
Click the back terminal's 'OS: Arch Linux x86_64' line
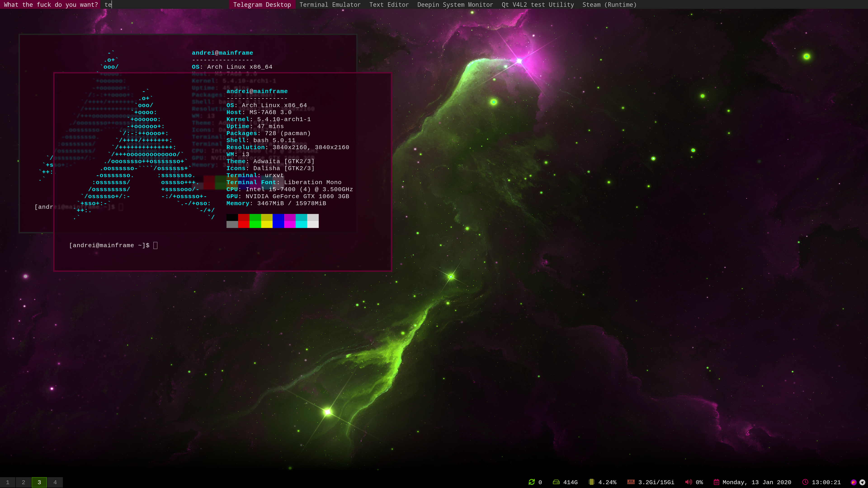click(232, 67)
